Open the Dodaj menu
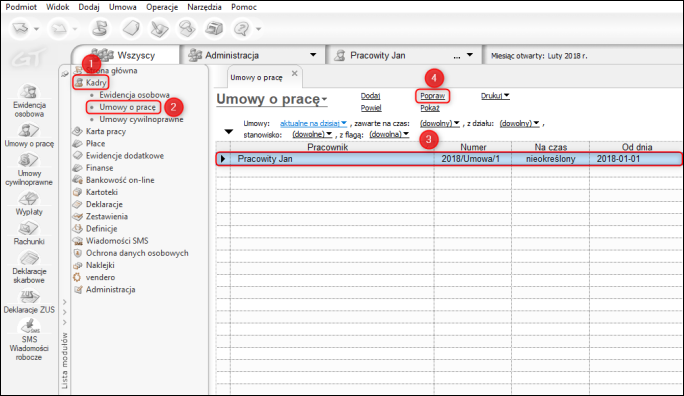This screenshot has width=684, height=396. tap(89, 7)
